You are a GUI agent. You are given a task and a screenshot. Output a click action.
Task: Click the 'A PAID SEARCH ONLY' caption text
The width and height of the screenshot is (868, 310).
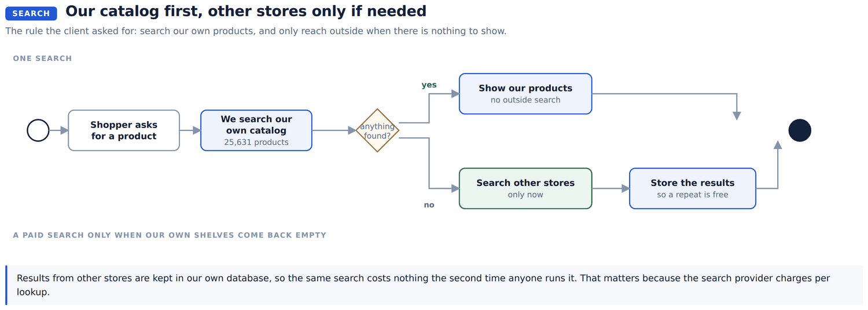[x=170, y=235]
